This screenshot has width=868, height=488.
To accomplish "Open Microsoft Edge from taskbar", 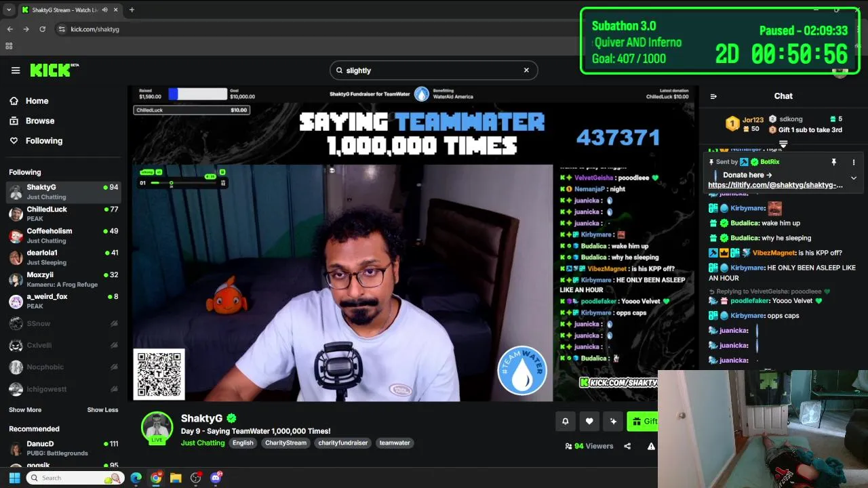I will click(x=136, y=478).
